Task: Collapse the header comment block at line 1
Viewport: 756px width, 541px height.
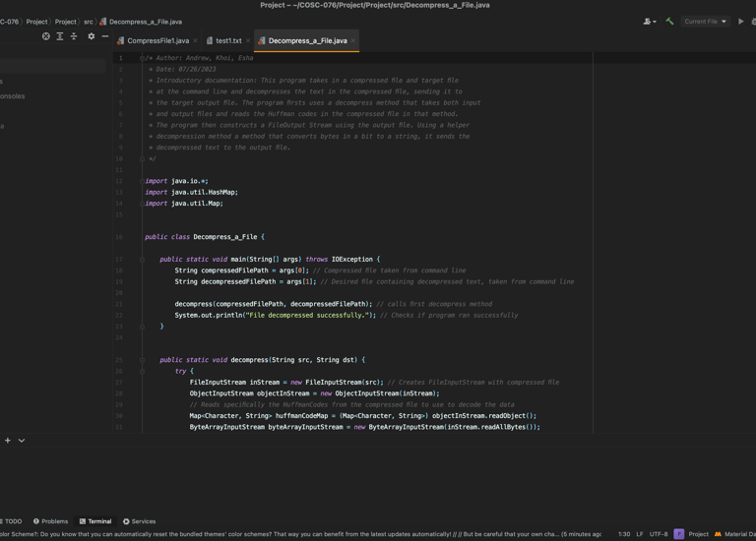Action: pyautogui.click(x=142, y=58)
